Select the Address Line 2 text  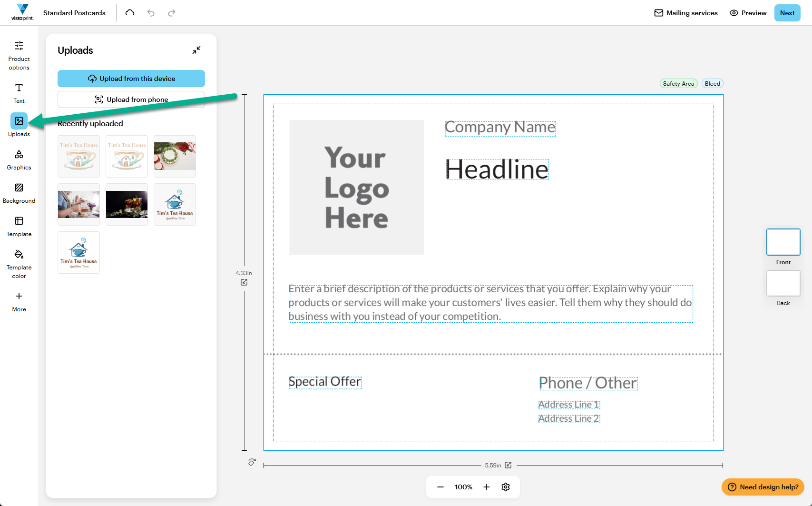click(x=569, y=419)
